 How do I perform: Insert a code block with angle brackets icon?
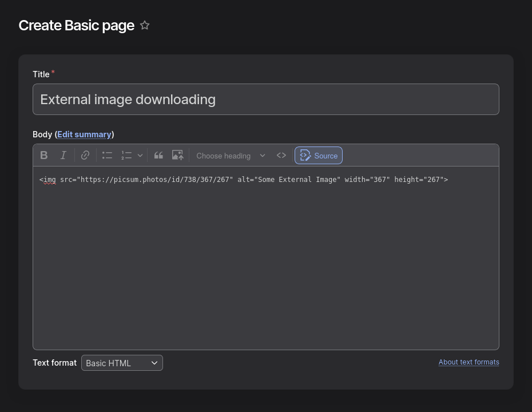[x=281, y=156]
